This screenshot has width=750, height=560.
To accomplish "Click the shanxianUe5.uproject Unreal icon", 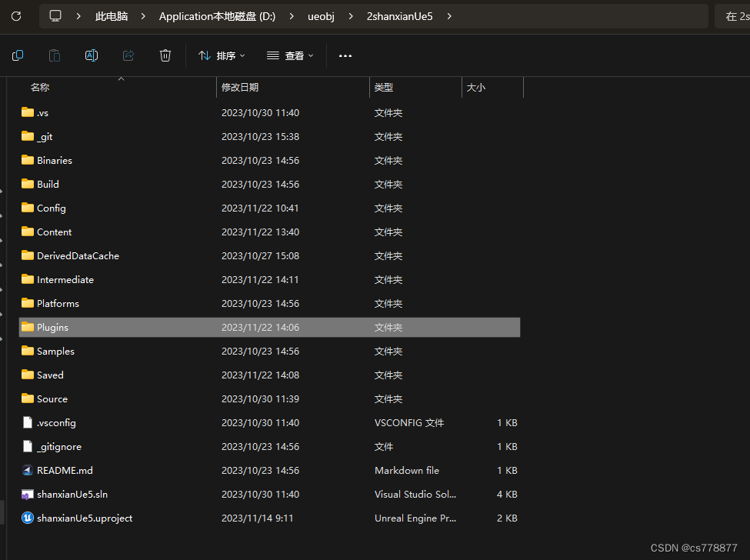I will (x=28, y=518).
